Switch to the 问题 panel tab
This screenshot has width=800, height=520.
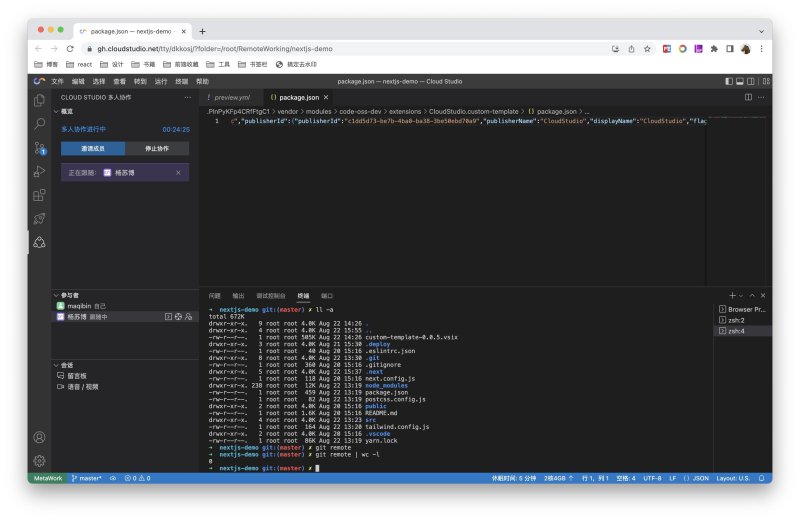[x=214, y=295]
